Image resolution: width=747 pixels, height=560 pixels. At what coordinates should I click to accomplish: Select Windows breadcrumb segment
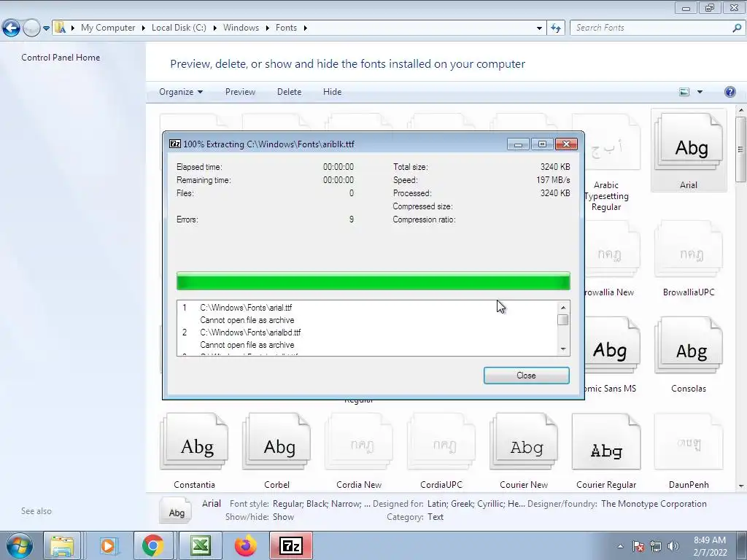pos(241,28)
